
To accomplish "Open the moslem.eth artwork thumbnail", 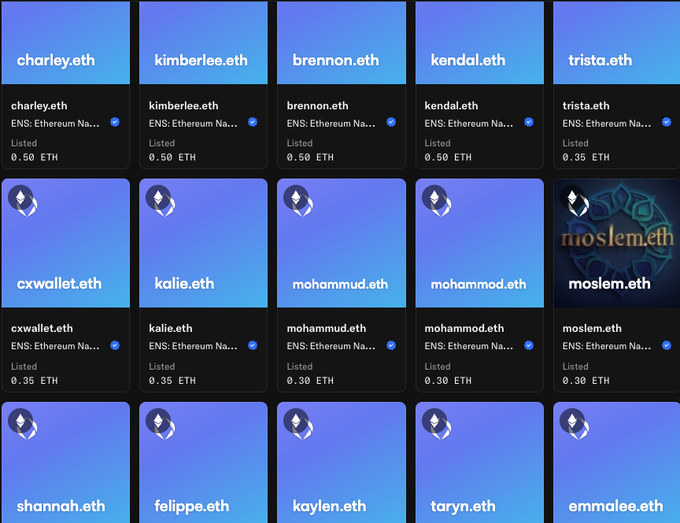I will point(617,243).
